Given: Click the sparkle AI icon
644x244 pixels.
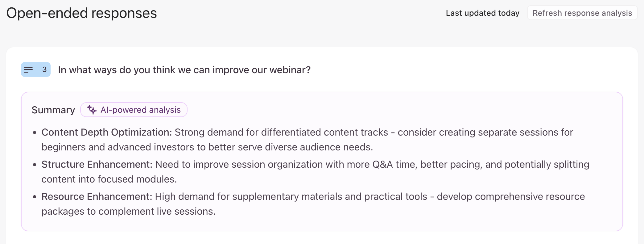Looking at the screenshot, I should 92,110.
